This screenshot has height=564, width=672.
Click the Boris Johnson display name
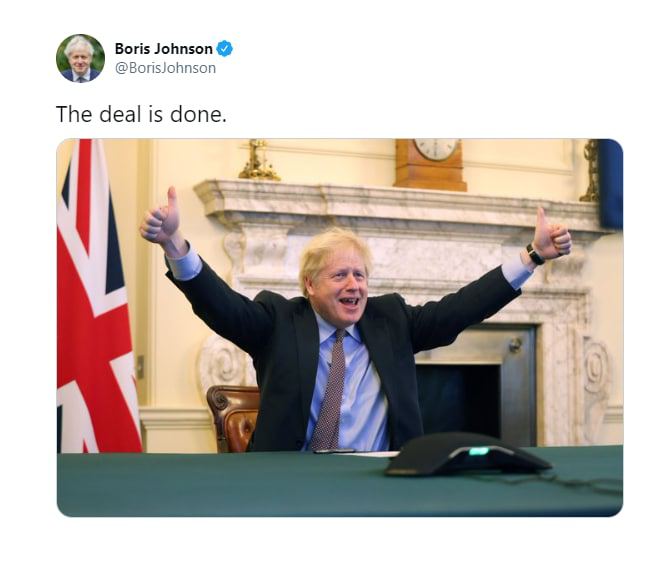164,48
